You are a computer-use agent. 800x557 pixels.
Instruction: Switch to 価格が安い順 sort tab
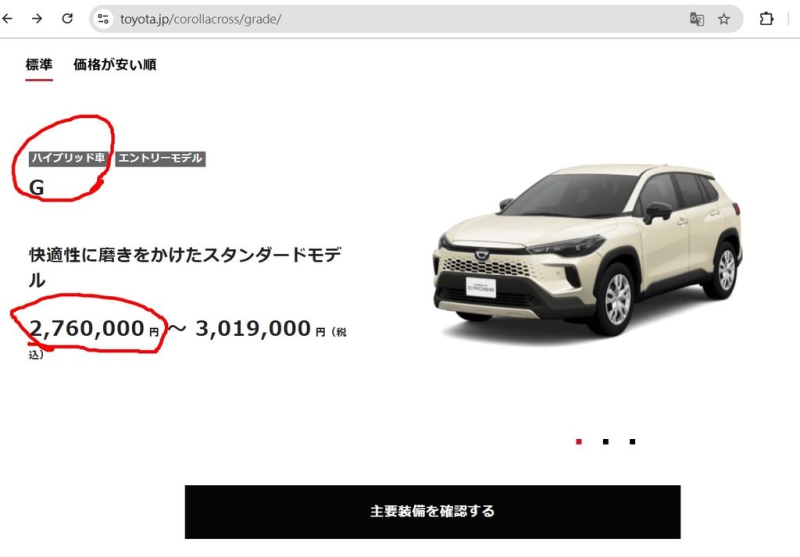coord(115,65)
